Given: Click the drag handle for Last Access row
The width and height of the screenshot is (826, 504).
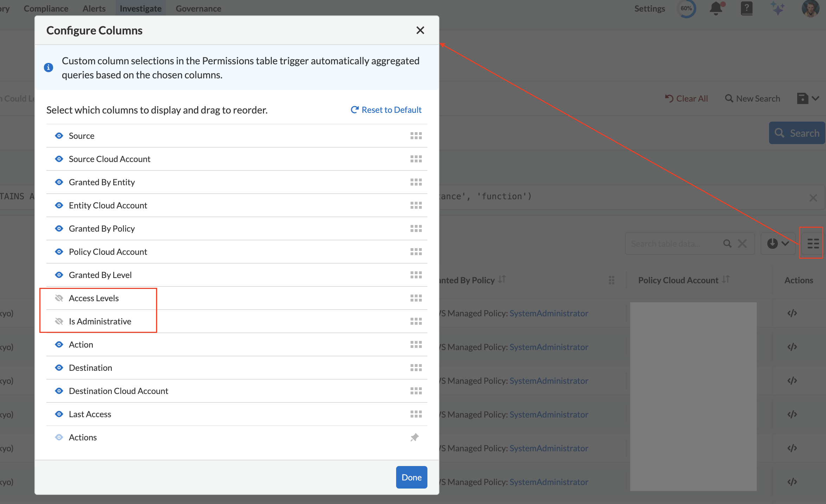Looking at the screenshot, I should (416, 414).
